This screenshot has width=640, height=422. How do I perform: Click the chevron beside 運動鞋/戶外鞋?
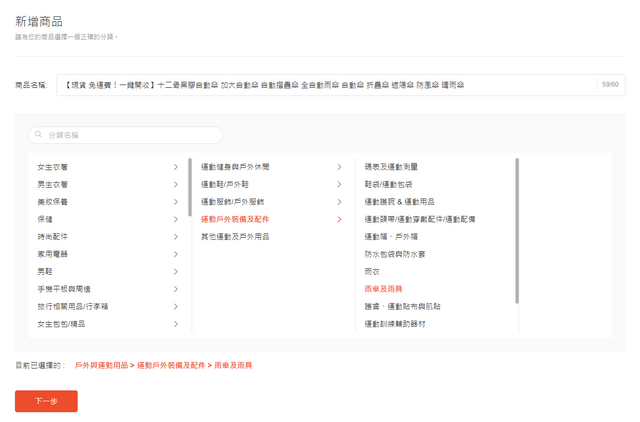tap(339, 184)
